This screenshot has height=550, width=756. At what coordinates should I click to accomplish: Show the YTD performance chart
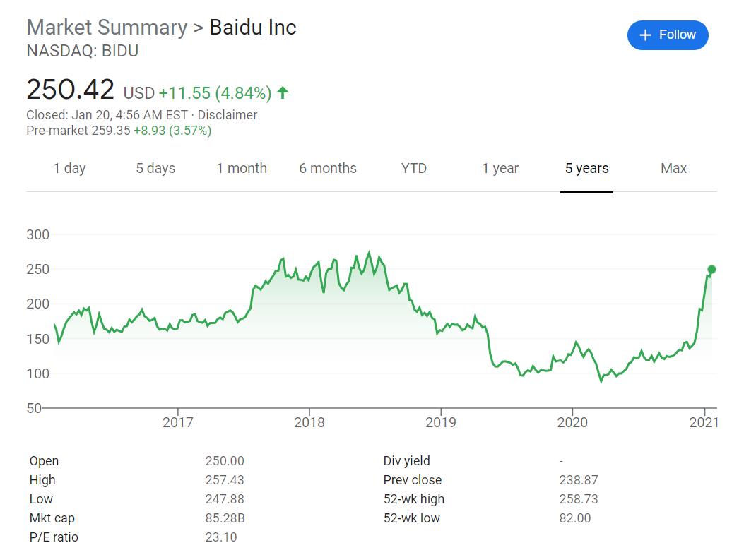[x=413, y=168]
